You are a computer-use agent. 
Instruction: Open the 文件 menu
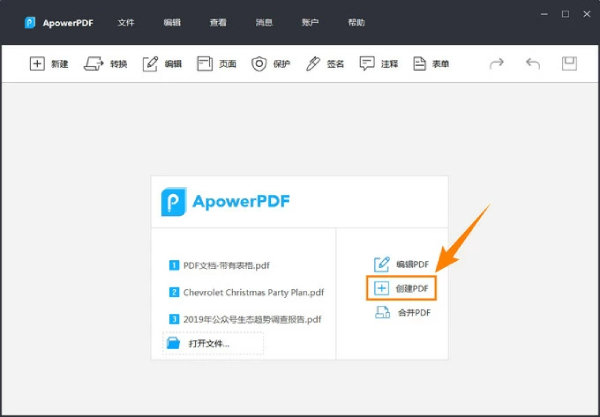(x=126, y=23)
